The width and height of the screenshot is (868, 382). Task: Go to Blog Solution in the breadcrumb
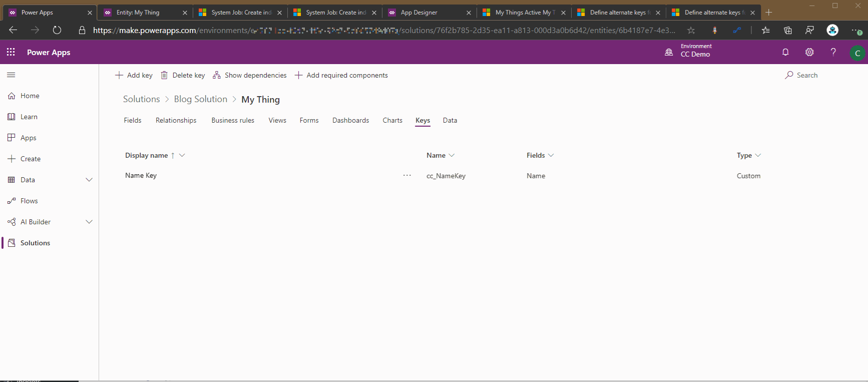[201, 99]
